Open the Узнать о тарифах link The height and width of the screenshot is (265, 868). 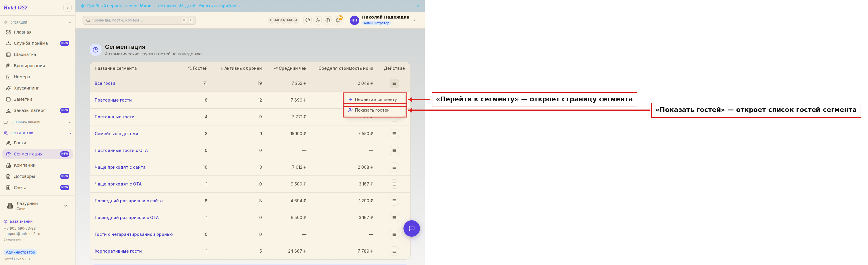[x=217, y=6]
